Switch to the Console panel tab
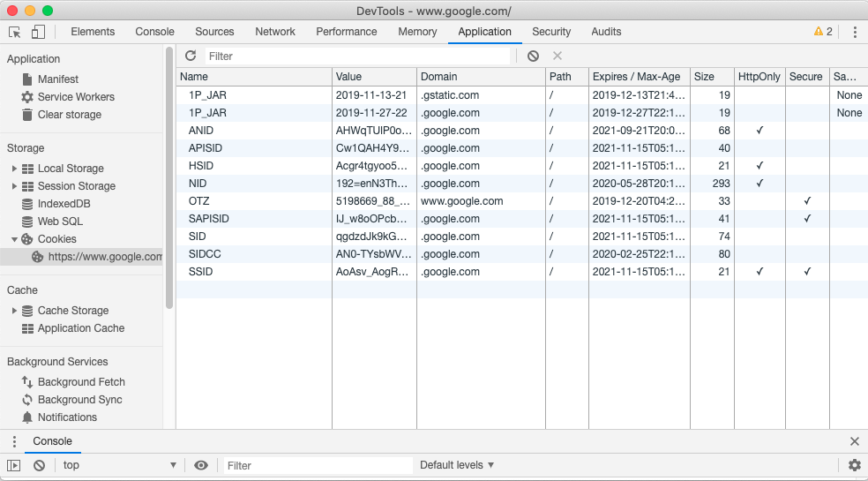 [x=154, y=32]
